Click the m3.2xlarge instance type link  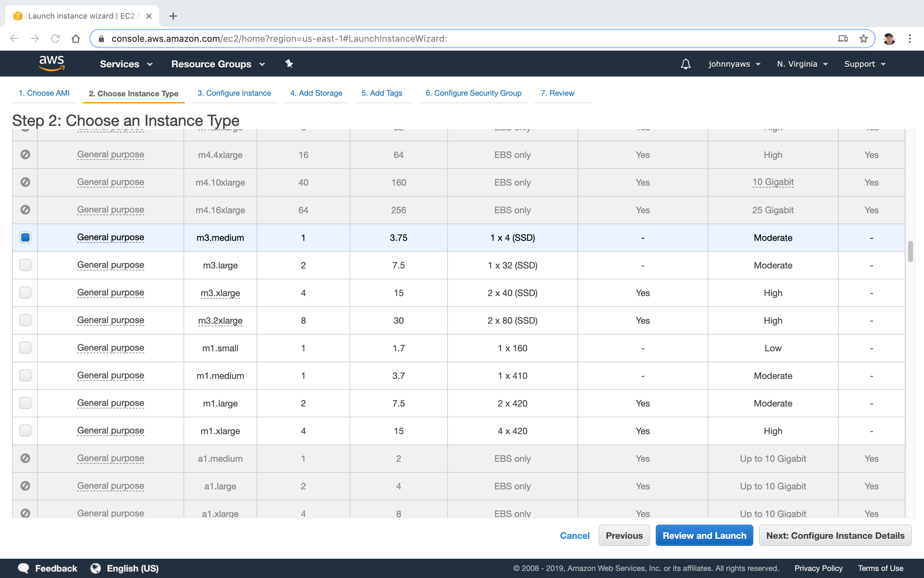(220, 321)
